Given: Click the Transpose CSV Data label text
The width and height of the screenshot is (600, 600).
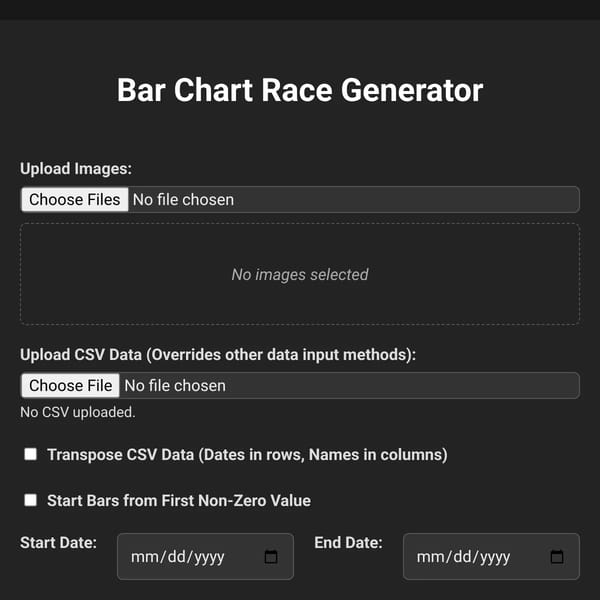Looking at the screenshot, I should click(x=247, y=455).
